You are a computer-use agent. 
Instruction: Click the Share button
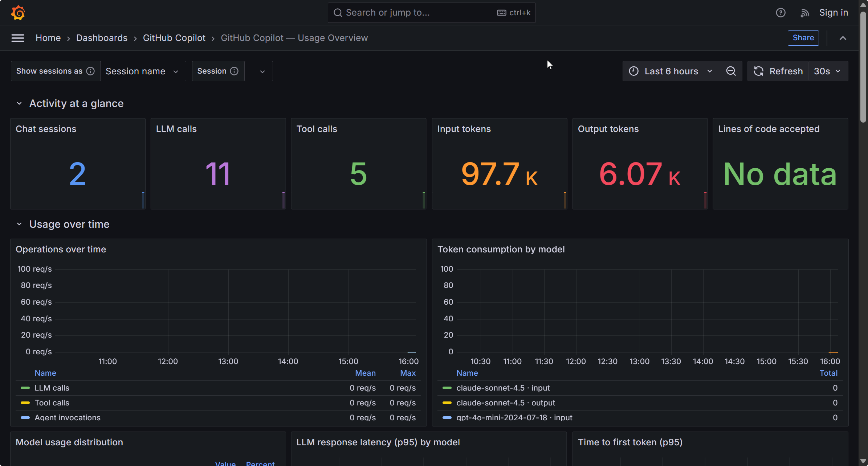[x=803, y=38]
